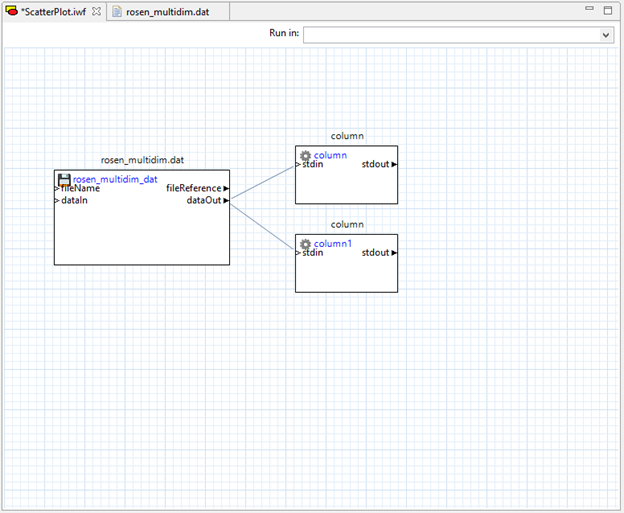This screenshot has width=624, height=513.
Task: Select the column1 node name link
Action: click(x=333, y=244)
